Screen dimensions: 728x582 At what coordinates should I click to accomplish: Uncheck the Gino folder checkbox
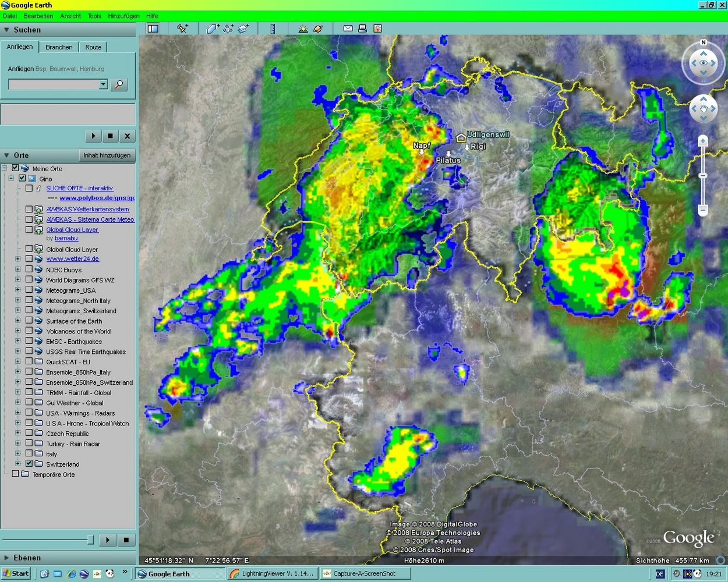(x=22, y=179)
